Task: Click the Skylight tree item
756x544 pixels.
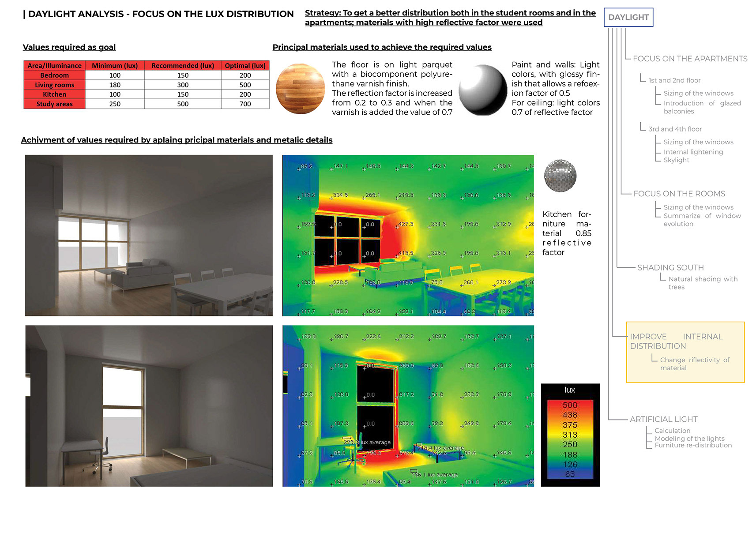Action: tap(676, 160)
